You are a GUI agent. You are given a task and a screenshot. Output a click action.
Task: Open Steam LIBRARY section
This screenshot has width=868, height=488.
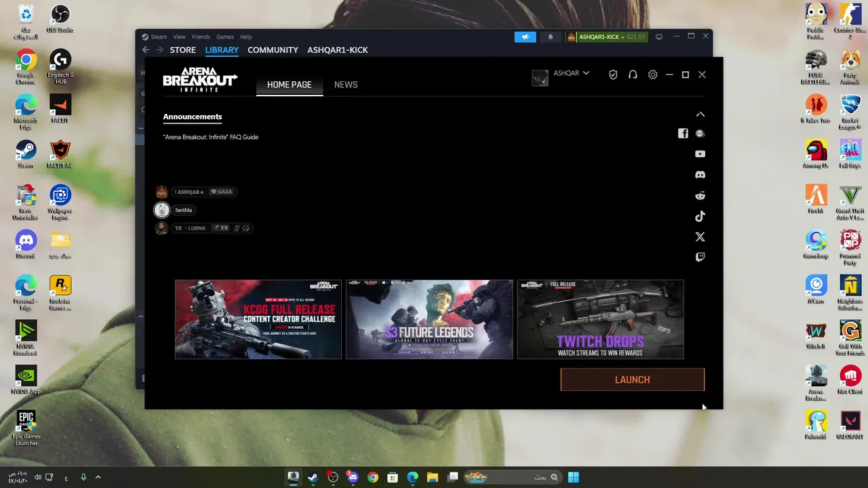click(222, 50)
